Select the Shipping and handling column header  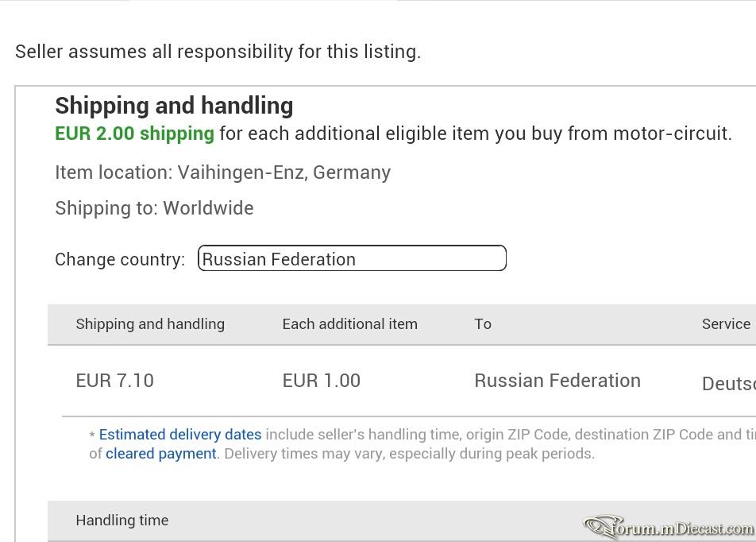(150, 323)
